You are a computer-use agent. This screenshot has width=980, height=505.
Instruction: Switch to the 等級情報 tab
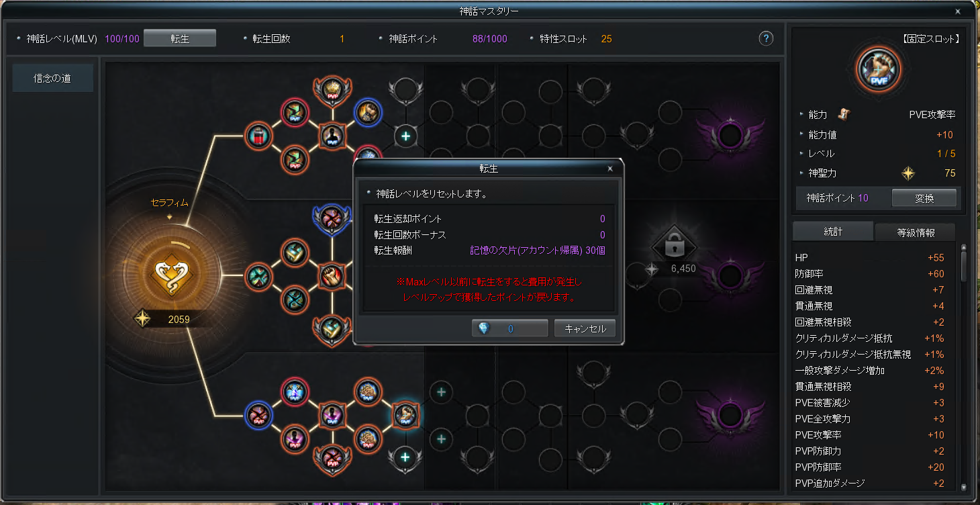914,232
